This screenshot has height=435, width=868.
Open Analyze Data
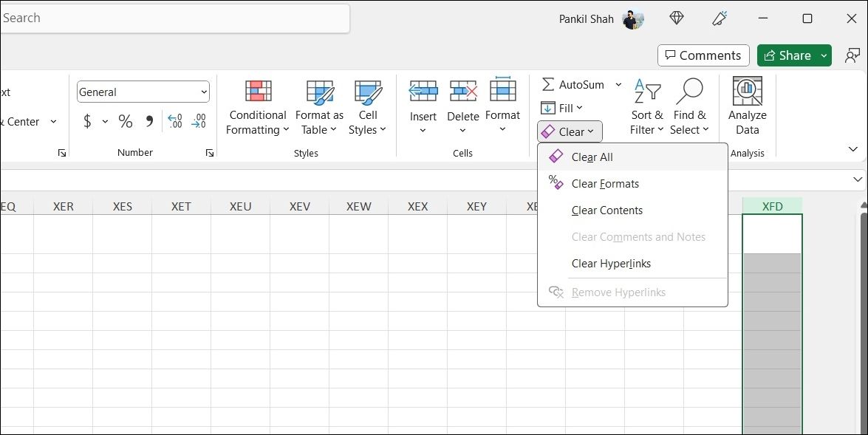(747, 107)
